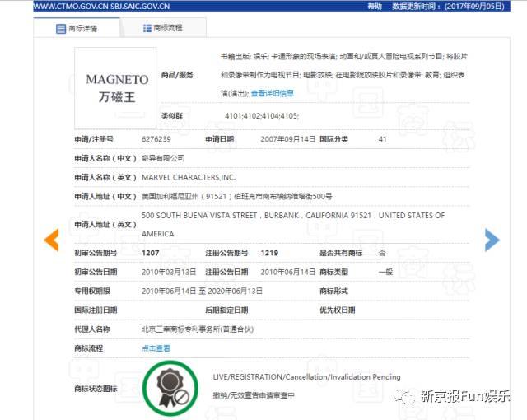Select applicant name MARVEL CHARACTERS,INC.
527x420 pixels.
click(x=189, y=177)
